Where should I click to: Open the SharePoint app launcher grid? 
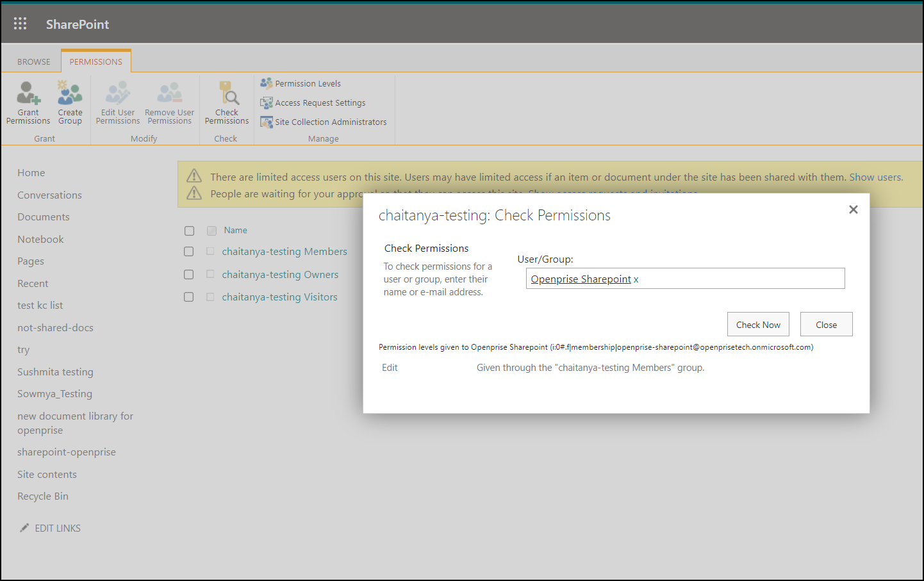click(20, 24)
